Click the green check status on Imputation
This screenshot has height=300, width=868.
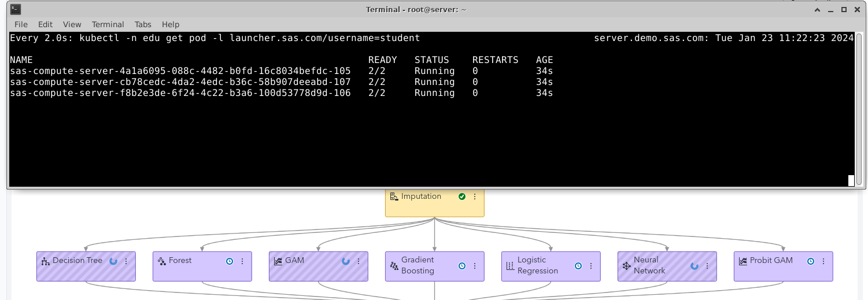461,197
